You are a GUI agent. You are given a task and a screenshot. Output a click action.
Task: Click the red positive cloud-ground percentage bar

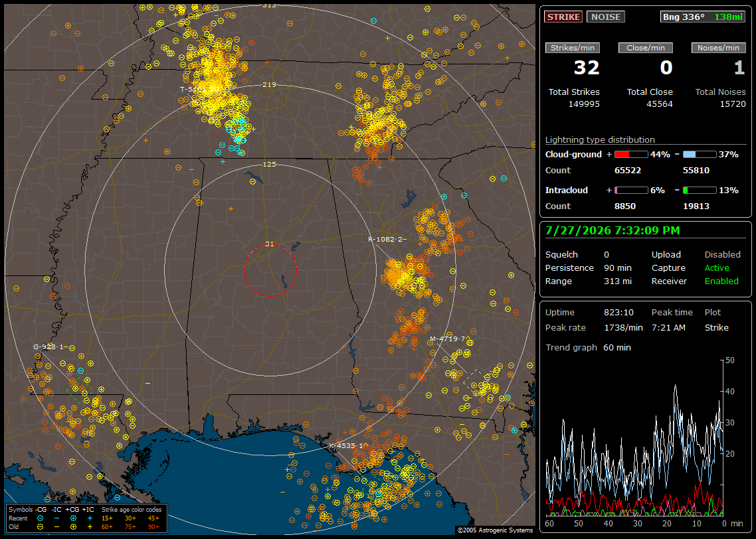(x=631, y=155)
